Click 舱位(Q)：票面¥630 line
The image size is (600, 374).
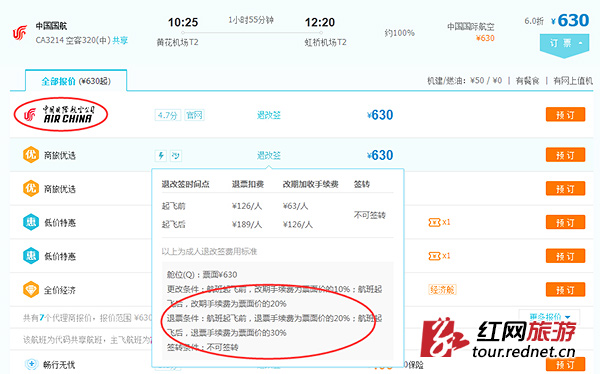pos(202,274)
